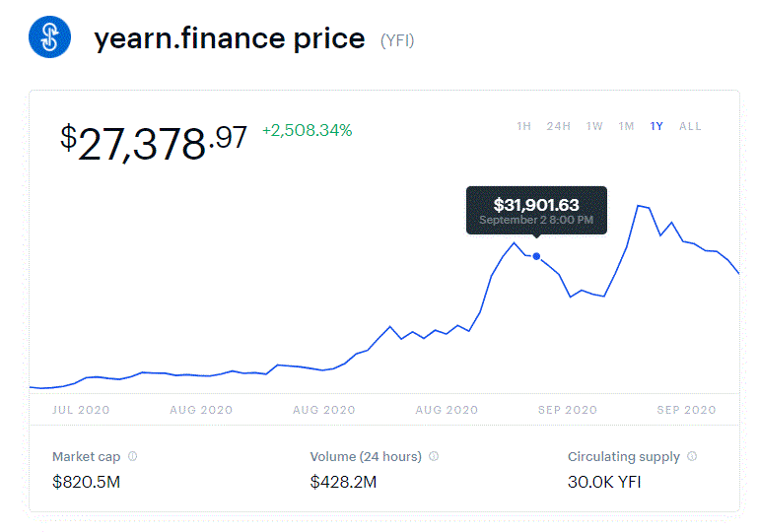Switch chart to 1W range
The image size is (758, 532).
[594, 126]
